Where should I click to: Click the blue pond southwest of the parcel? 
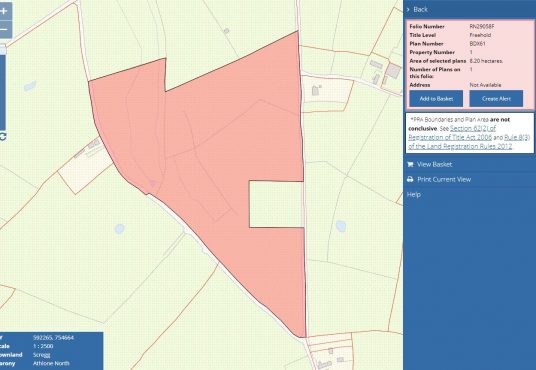coord(119,229)
